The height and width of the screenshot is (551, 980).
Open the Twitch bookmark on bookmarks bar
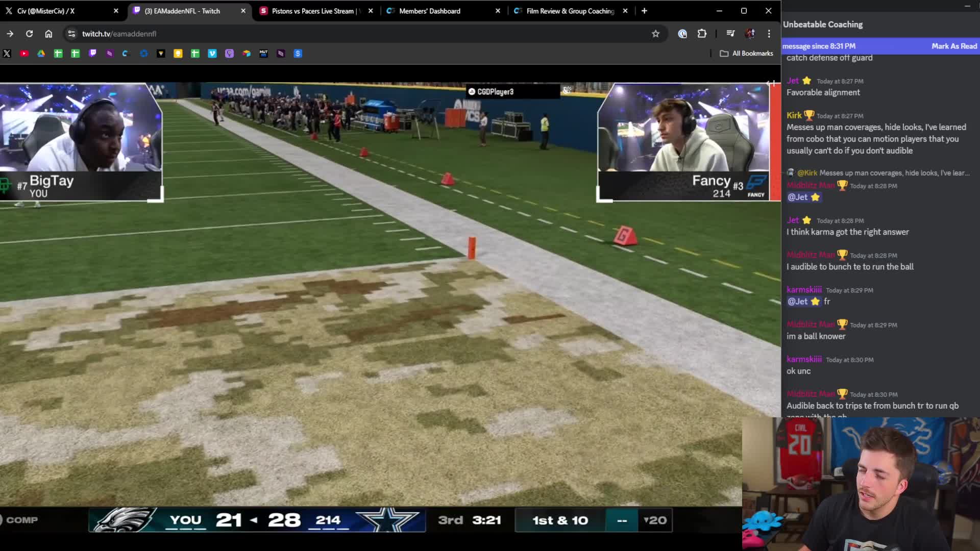pyautogui.click(x=93, y=53)
